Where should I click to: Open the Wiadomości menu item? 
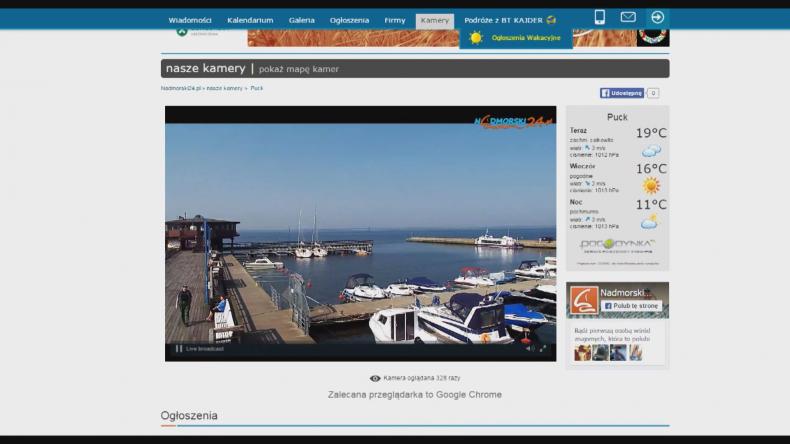point(190,20)
